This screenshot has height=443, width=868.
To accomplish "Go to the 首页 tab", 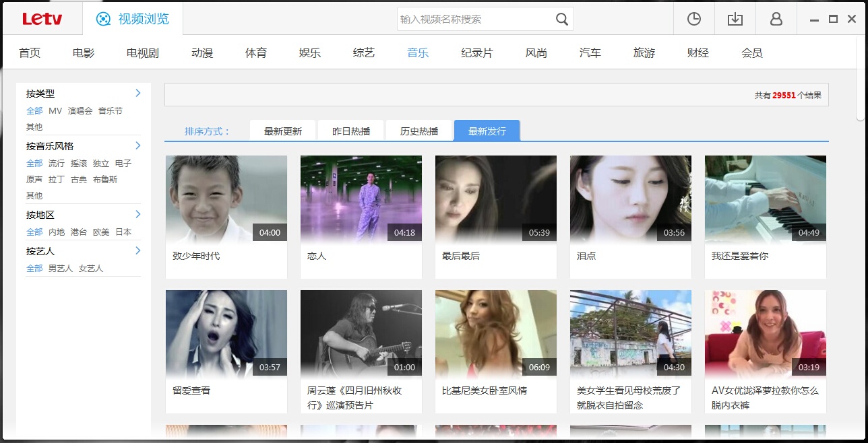I will tap(30, 52).
